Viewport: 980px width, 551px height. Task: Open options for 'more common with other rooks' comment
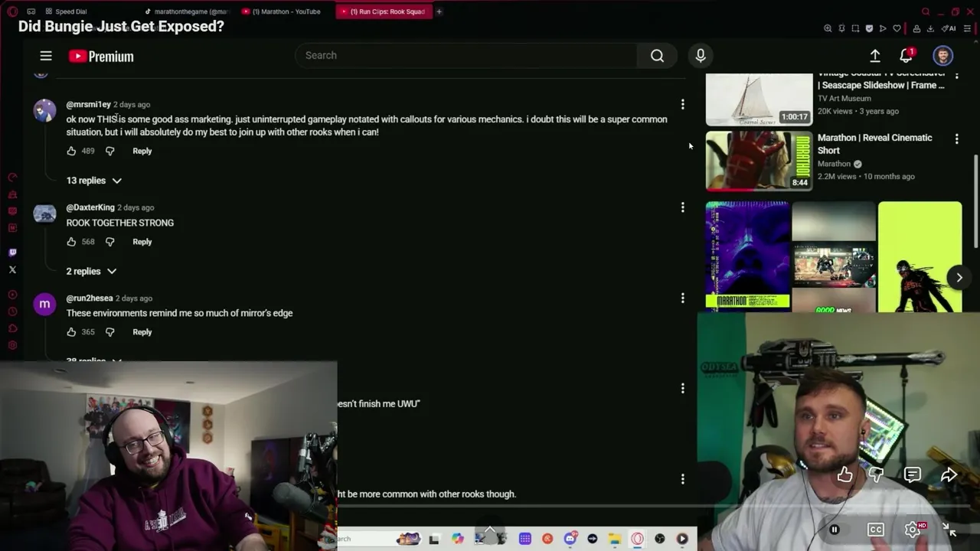[x=682, y=479]
